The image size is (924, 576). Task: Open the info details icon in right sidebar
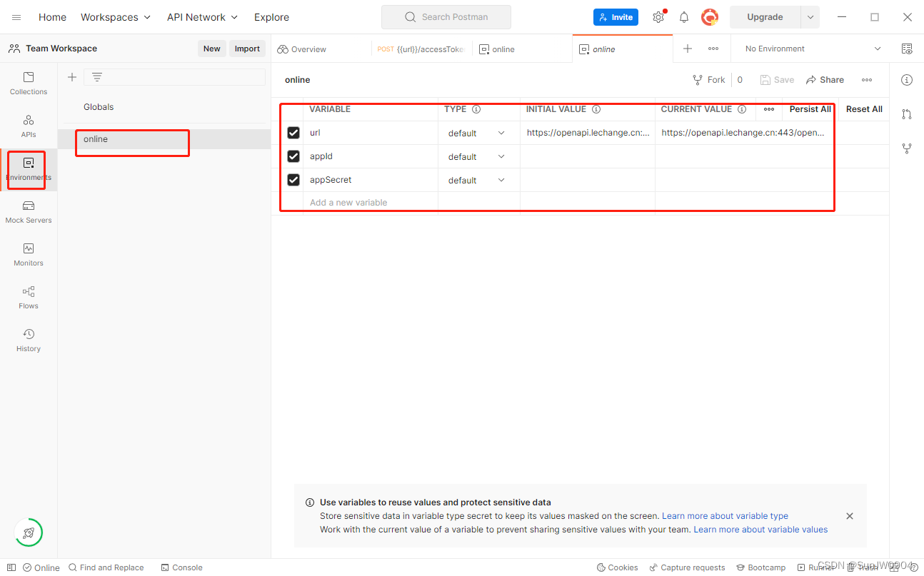coord(907,80)
